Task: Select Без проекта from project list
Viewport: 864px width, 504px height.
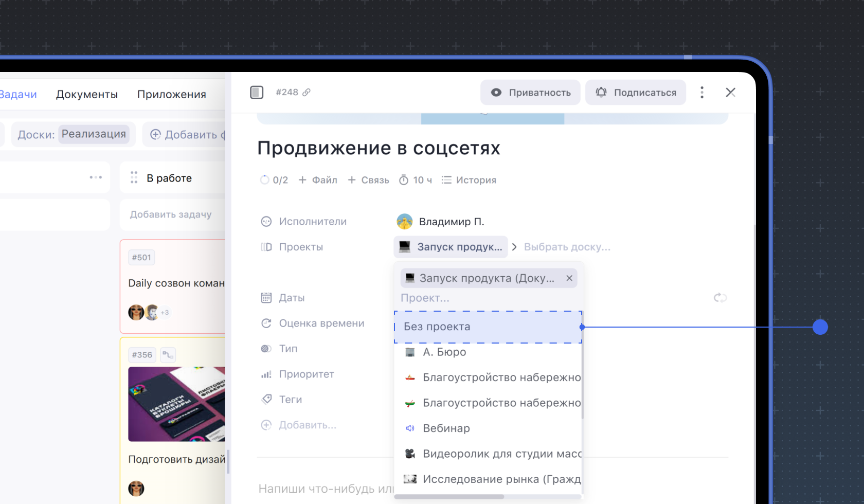Action: [x=488, y=327]
